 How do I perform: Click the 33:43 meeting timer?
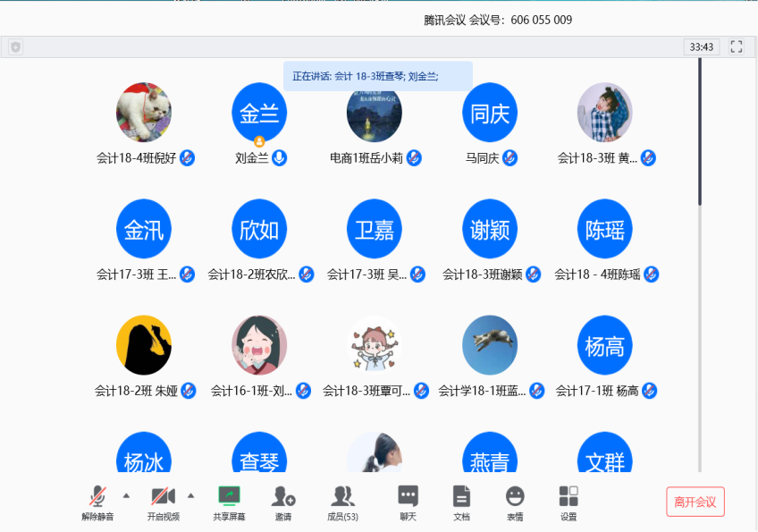(701, 47)
